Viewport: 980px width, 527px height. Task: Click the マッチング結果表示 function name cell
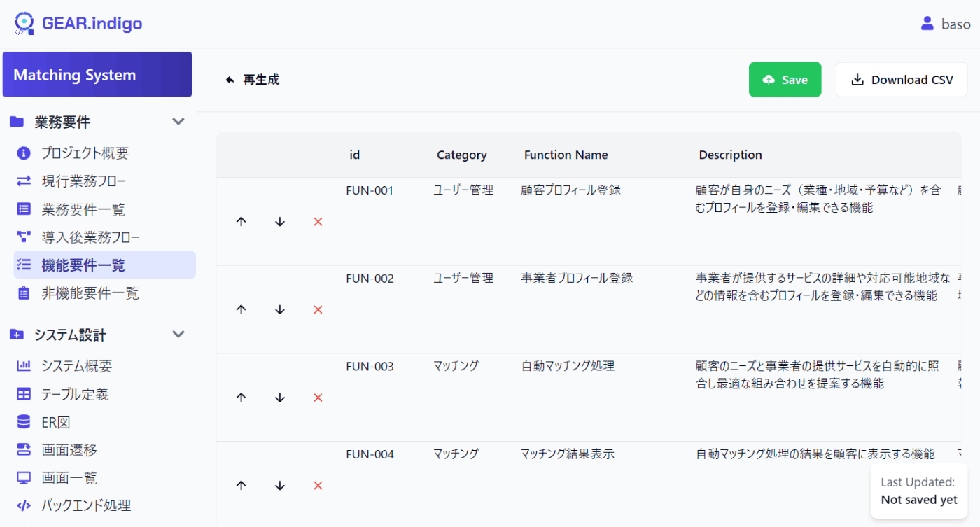pos(568,454)
